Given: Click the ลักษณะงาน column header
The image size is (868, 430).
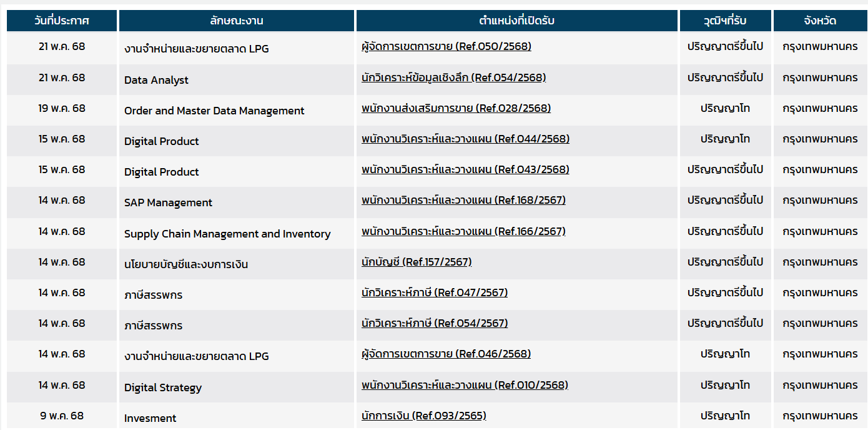Looking at the screenshot, I should (x=237, y=21).
